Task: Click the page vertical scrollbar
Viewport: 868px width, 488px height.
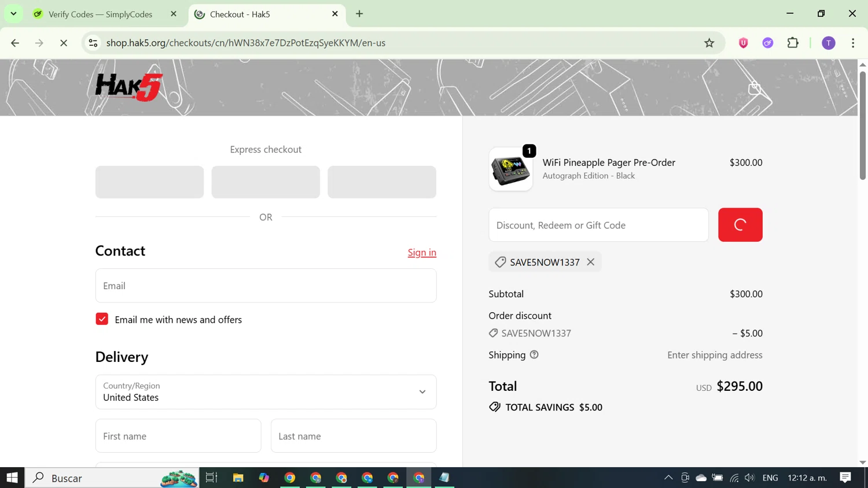Action: pos(862,125)
